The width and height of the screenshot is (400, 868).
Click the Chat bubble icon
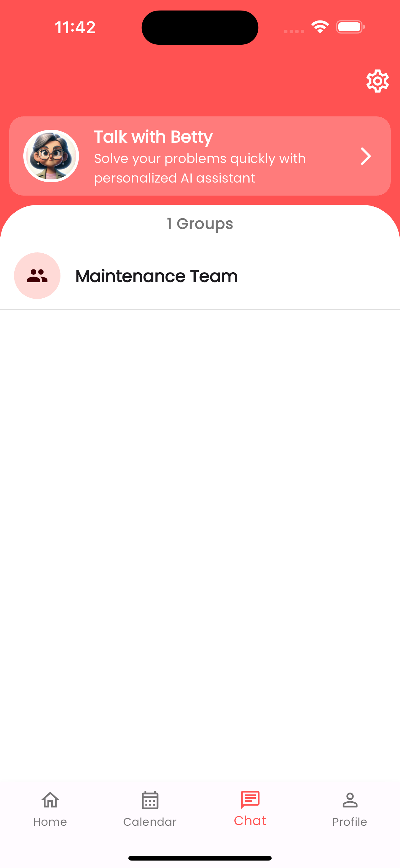pyautogui.click(x=250, y=799)
